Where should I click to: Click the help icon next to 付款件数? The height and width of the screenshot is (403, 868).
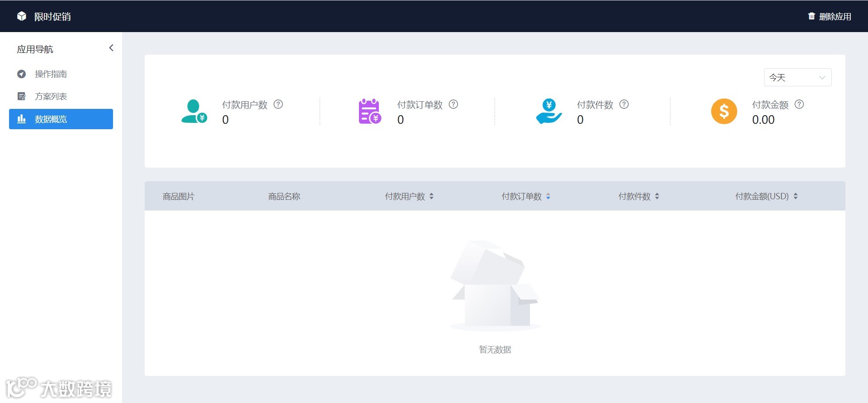pos(624,104)
